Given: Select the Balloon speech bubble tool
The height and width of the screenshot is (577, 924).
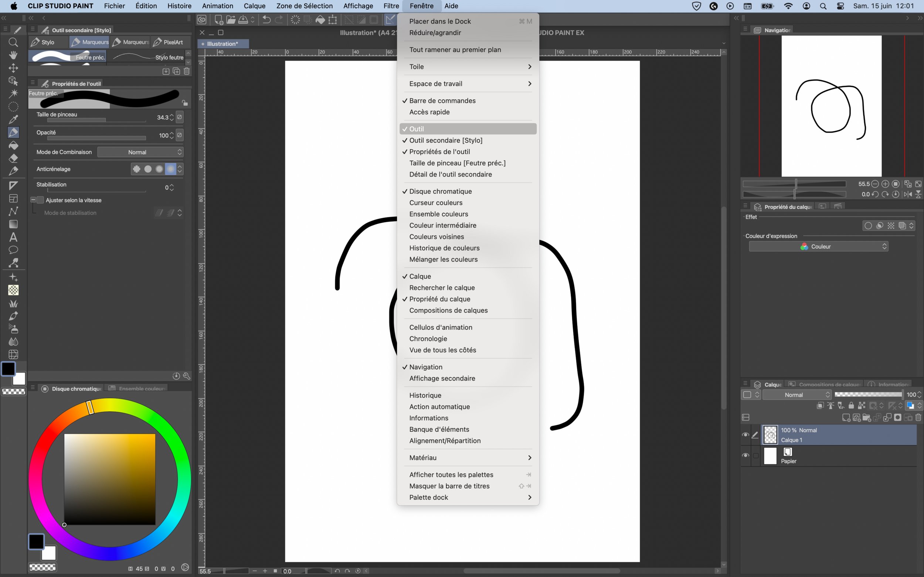Looking at the screenshot, I should point(13,250).
